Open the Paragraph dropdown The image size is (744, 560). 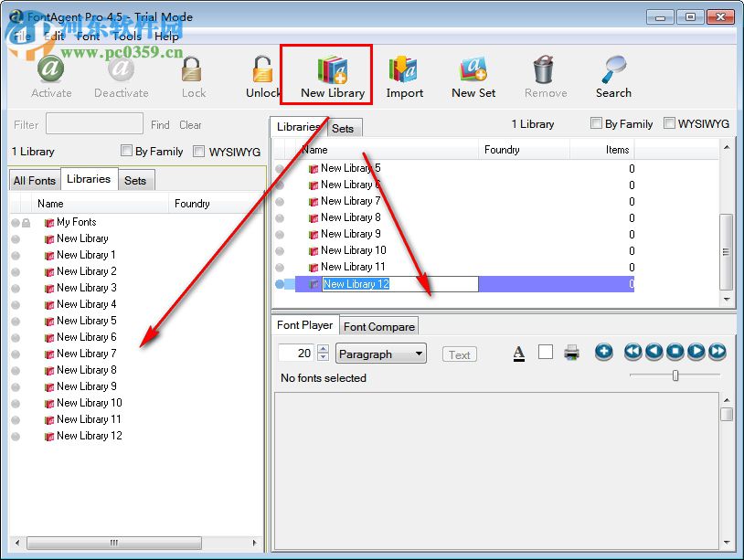(380, 353)
